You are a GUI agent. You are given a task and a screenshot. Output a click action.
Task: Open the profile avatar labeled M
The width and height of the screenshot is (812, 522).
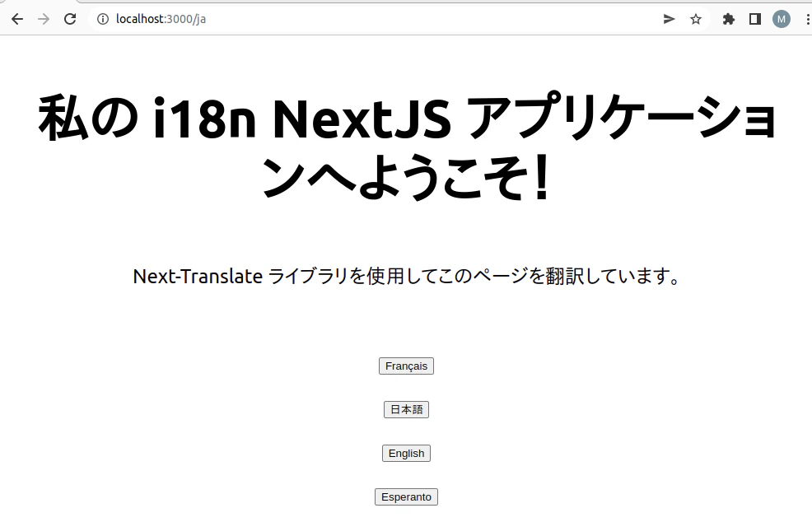click(x=782, y=19)
